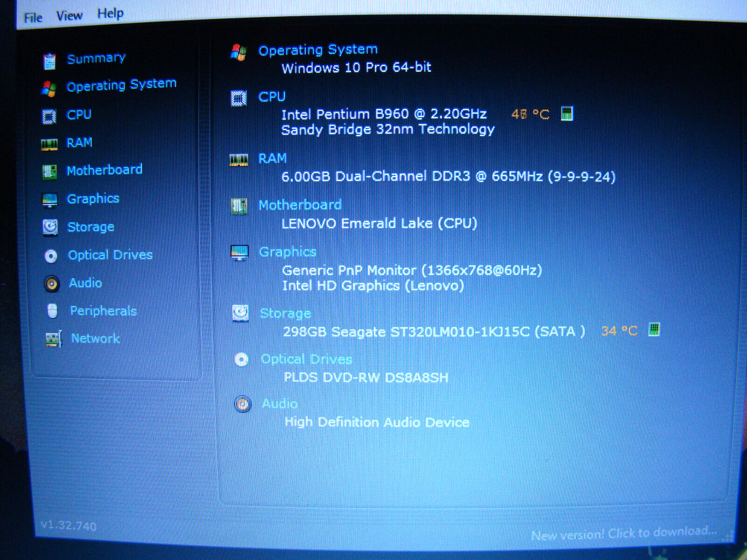Click the Motherboard heading link in summary
This screenshot has height=560, width=747.
pyautogui.click(x=300, y=205)
